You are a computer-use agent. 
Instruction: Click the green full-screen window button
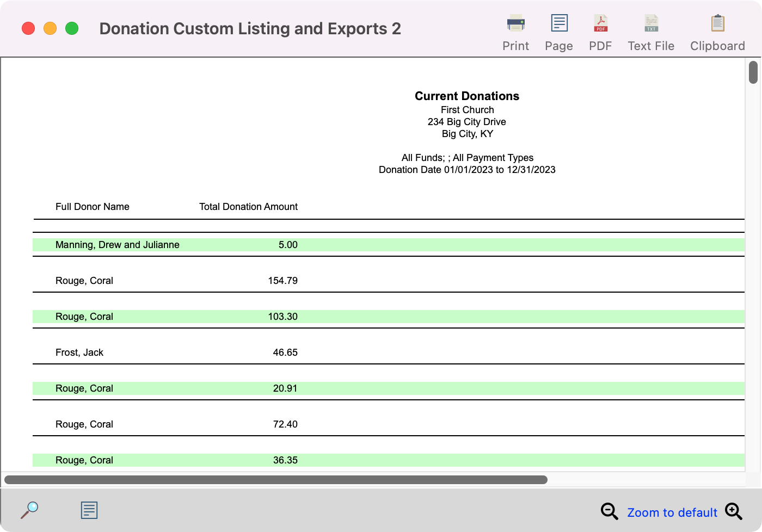click(72, 28)
